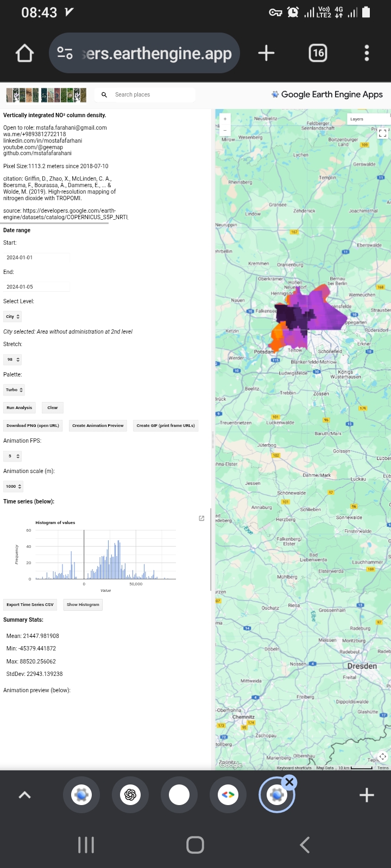
Task: Open the Select Level City dropdown
Action: click(12, 316)
